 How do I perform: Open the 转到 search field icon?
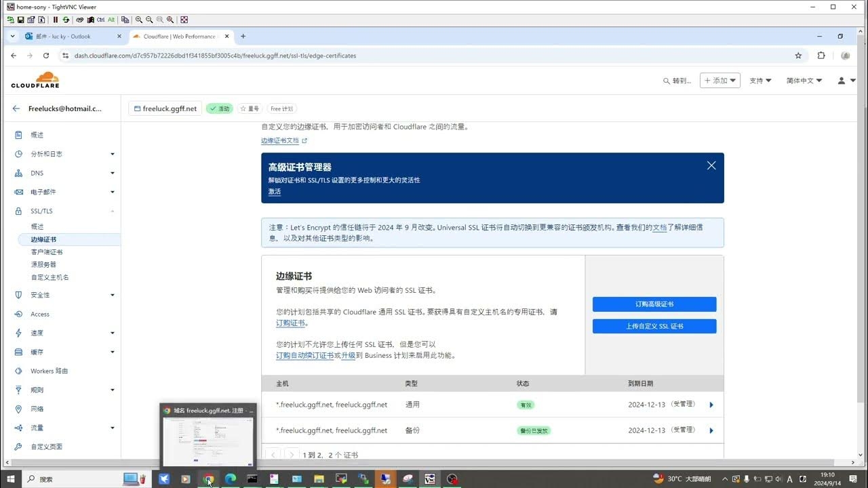[667, 80]
